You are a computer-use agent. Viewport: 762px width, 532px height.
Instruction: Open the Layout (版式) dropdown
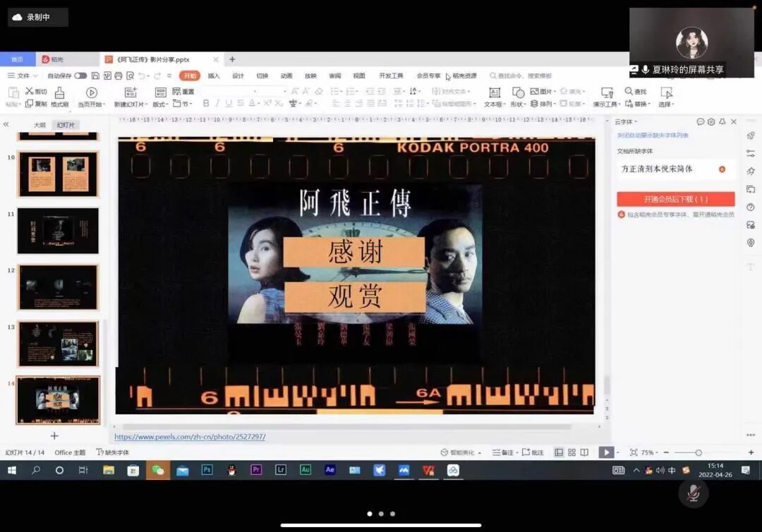coord(161,103)
